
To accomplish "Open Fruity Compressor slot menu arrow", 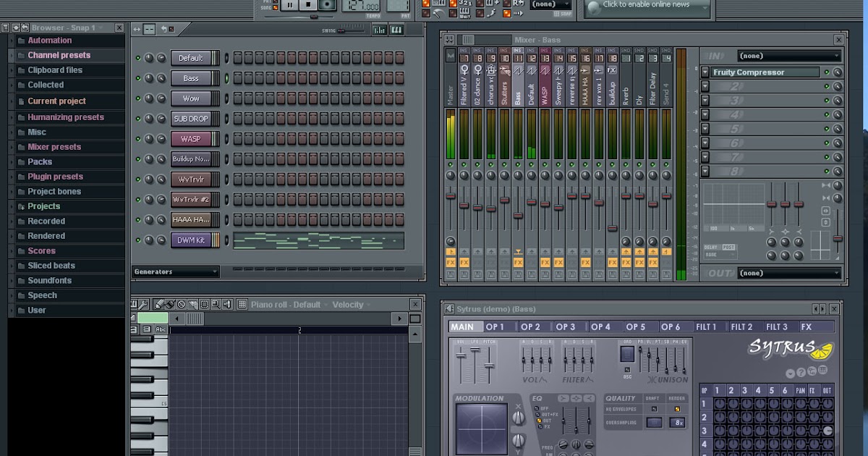I will (705, 72).
